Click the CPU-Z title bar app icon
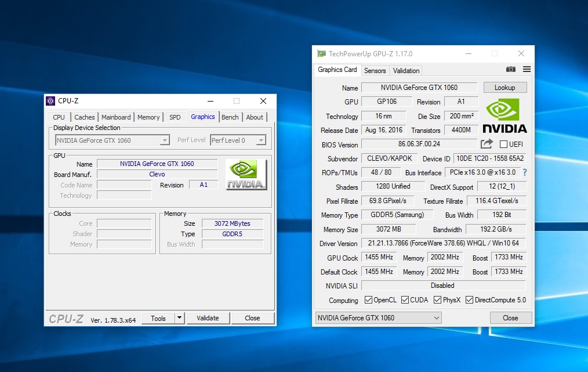Viewport: 588px width, 372px height. (x=50, y=101)
